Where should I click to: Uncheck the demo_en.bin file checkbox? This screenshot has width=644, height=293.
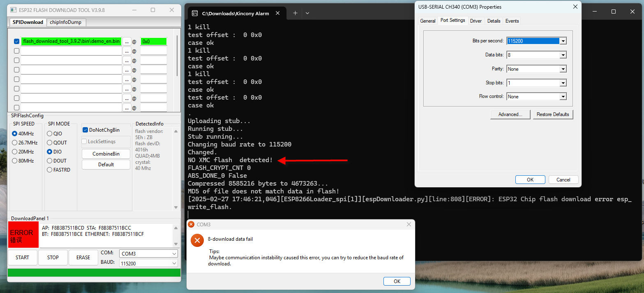point(16,41)
